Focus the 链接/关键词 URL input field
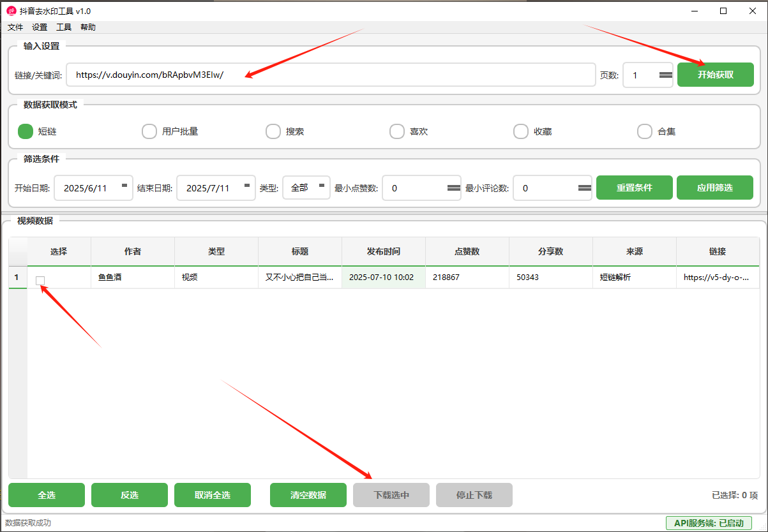768x532 pixels. (331, 75)
